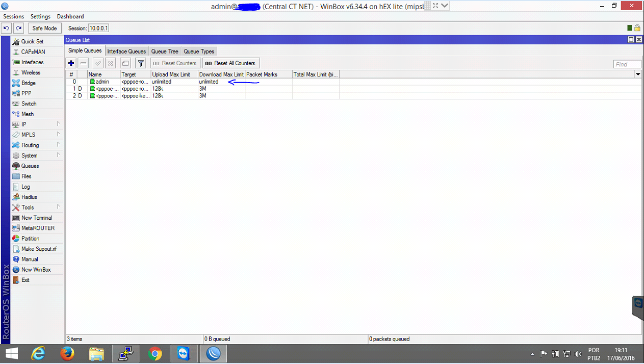Click Make Supout.rif
The width and height of the screenshot is (644, 364).
coord(38,249)
